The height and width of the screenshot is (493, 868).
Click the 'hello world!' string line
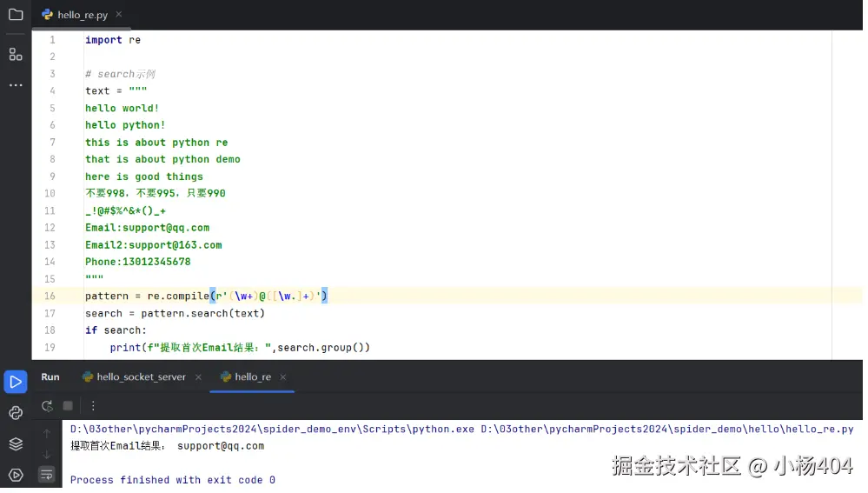click(x=122, y=108)
